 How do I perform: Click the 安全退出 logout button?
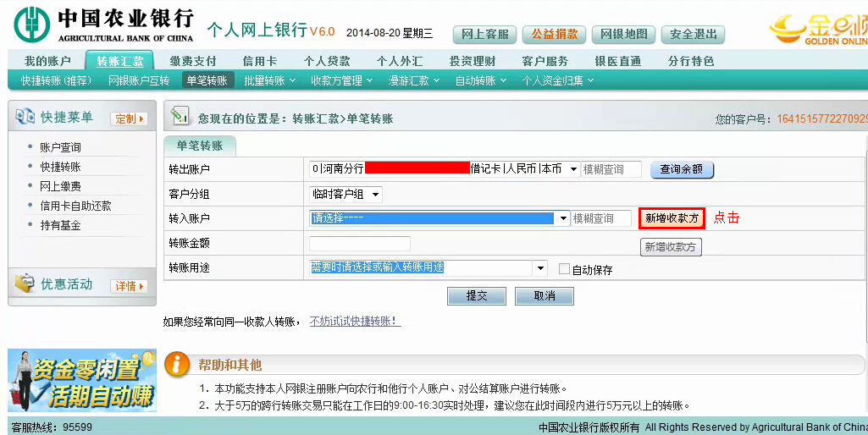pyautogui.click(x=693, y=35)
